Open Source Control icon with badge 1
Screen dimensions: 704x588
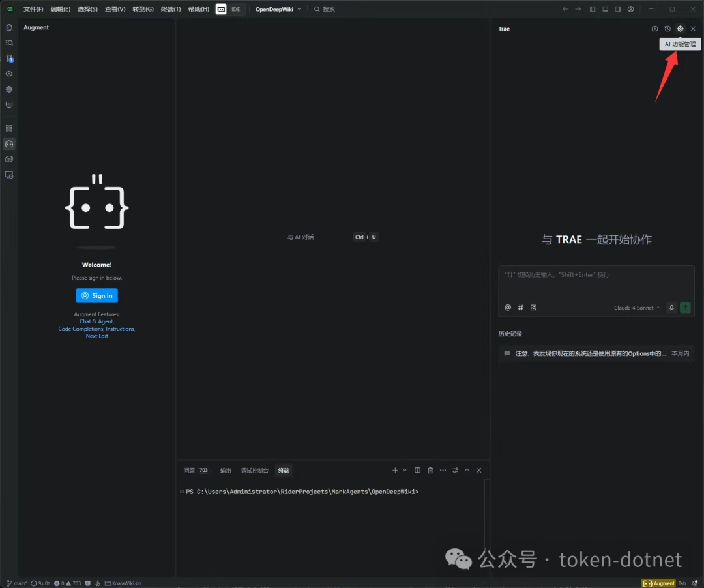[x=9, y=59]
